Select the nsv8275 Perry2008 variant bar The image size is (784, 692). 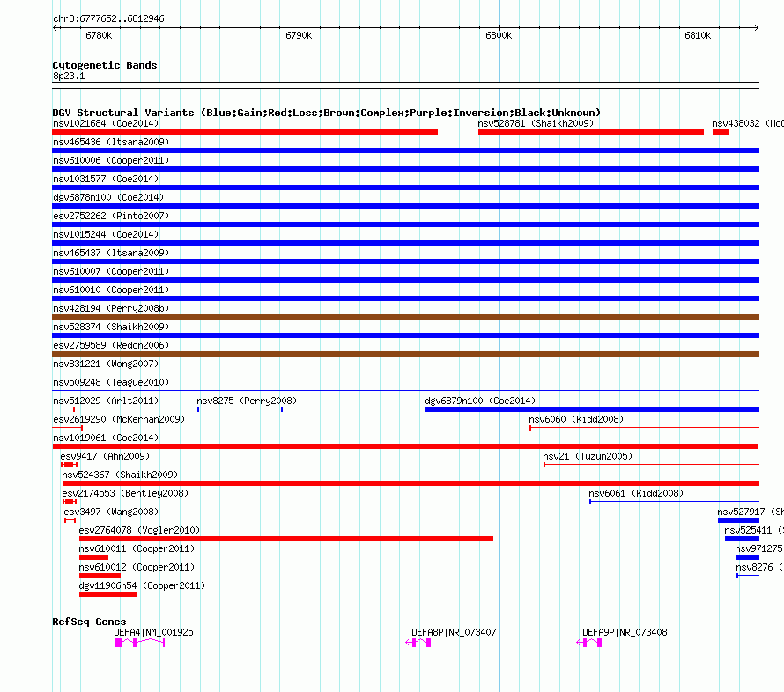[x=240, y=409]
